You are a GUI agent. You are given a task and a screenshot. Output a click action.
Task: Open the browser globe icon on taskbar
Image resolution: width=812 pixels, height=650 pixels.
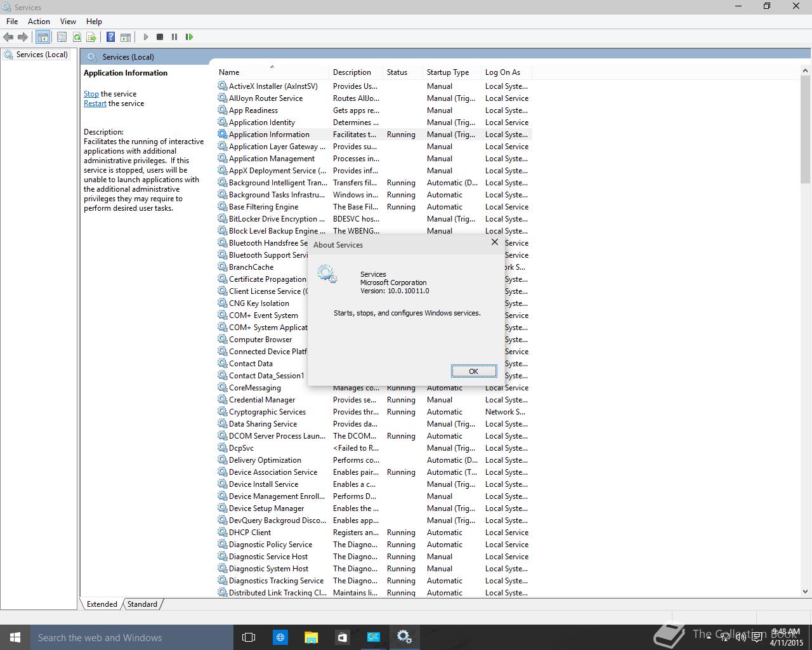(x=280, y=637)
